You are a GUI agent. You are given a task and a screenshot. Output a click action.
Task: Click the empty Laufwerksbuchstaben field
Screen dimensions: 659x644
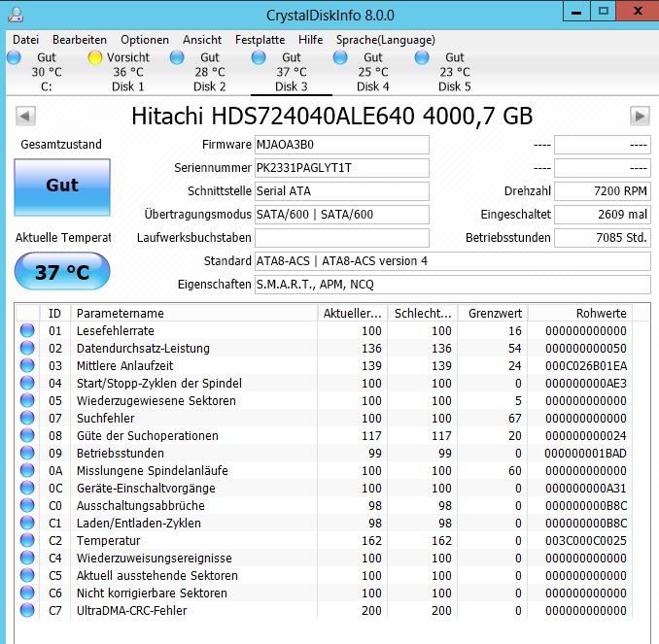(342, 238)
